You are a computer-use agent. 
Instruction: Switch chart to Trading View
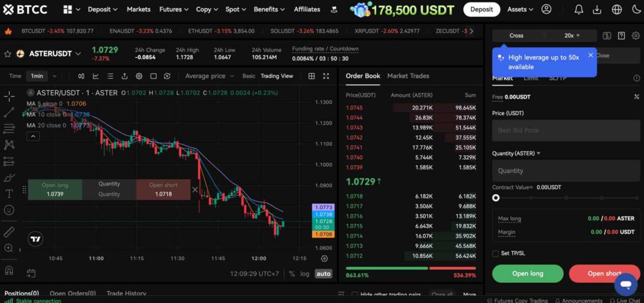click(x=277, y=76)
